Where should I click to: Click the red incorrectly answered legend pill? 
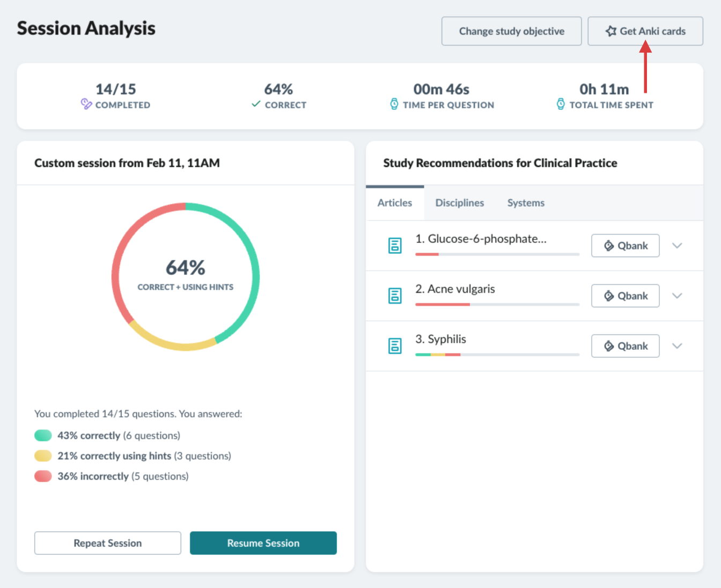click(43, 476)
